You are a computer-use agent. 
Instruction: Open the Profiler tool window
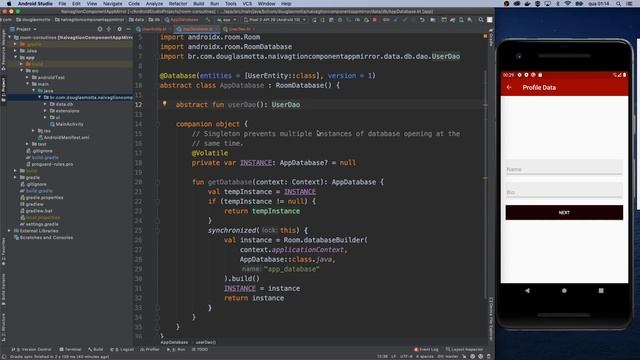(149, 349)
